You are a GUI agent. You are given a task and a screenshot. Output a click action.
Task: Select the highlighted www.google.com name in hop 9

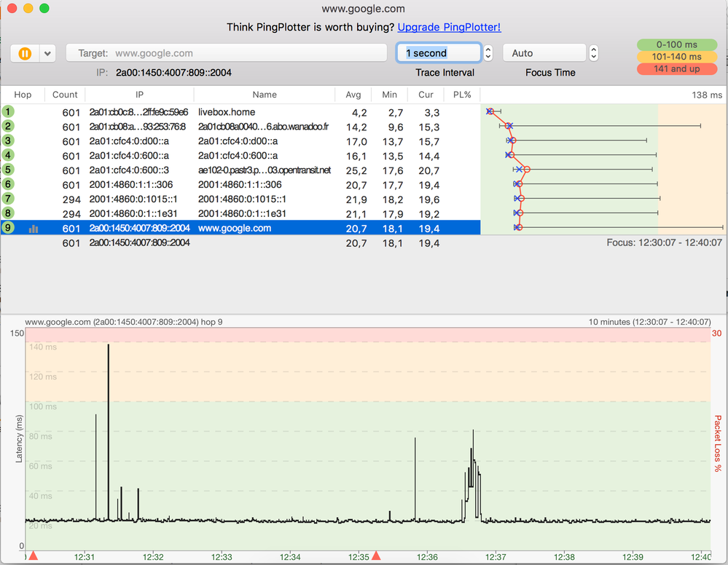[x=235, y=228]
